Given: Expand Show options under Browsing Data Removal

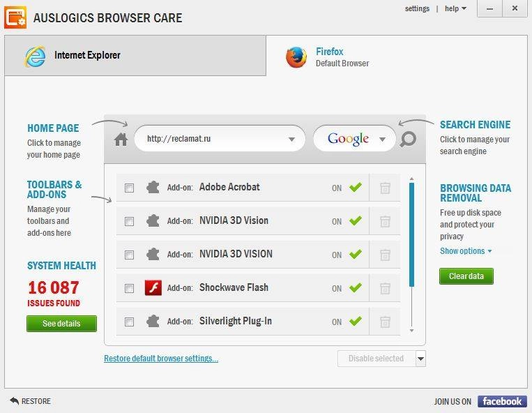Looking at the screenshot, I should 466,250.
